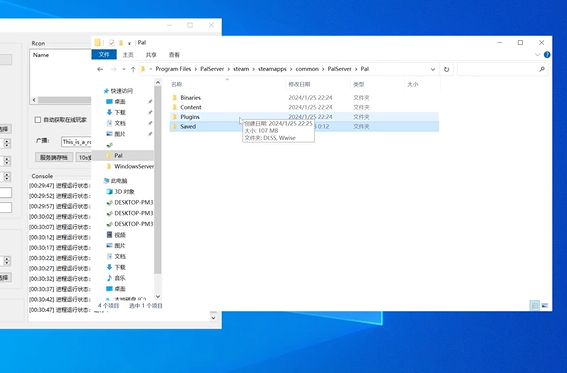Open the 查看 ribbon tab
Viewport: 567px width, 373px height.
174,55
